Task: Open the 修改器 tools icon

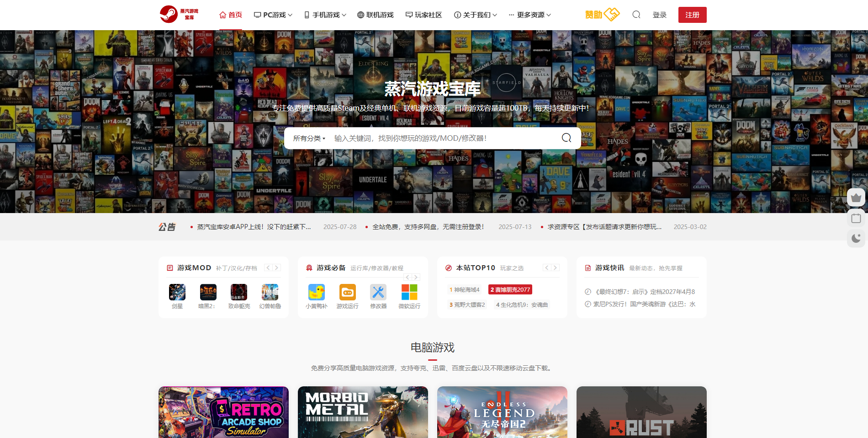Action: [378, 292]
